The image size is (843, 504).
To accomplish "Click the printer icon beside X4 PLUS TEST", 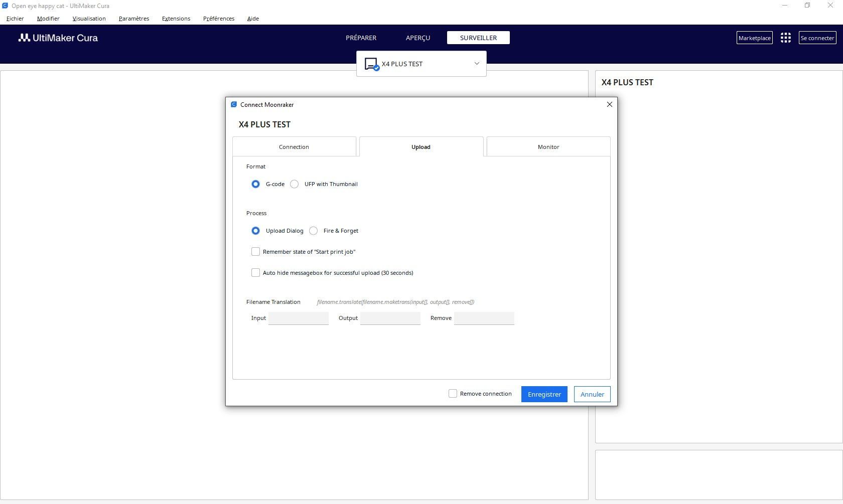I will pos(371,64).
